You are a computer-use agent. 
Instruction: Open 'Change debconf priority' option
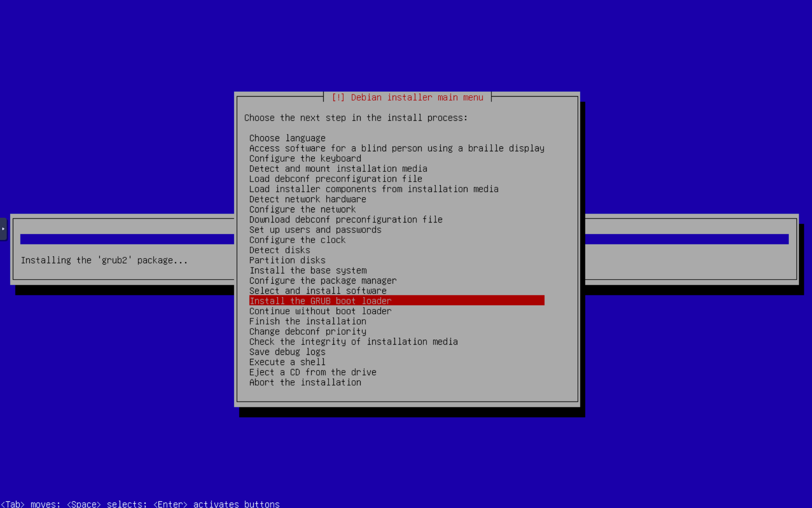click(x=308, y=332)
